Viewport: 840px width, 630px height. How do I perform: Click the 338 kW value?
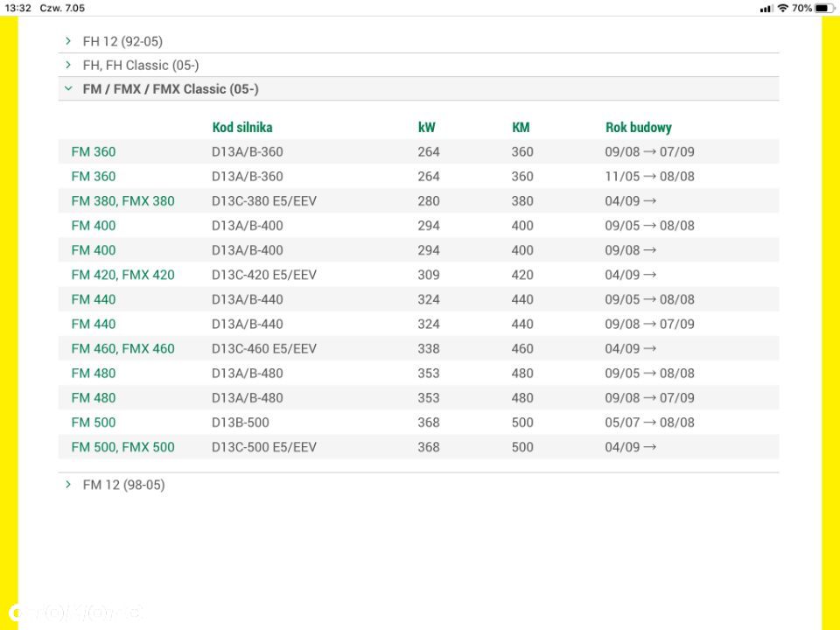tap(429, 349)
